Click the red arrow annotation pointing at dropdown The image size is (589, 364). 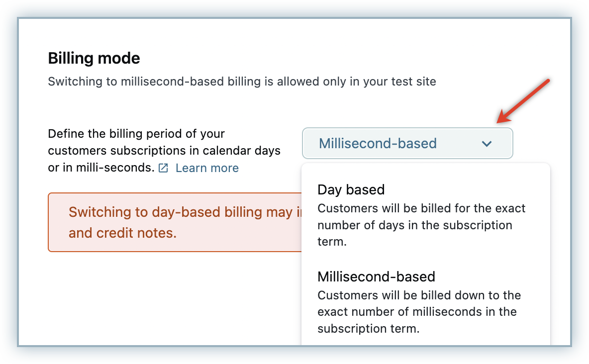pos(522,100)
